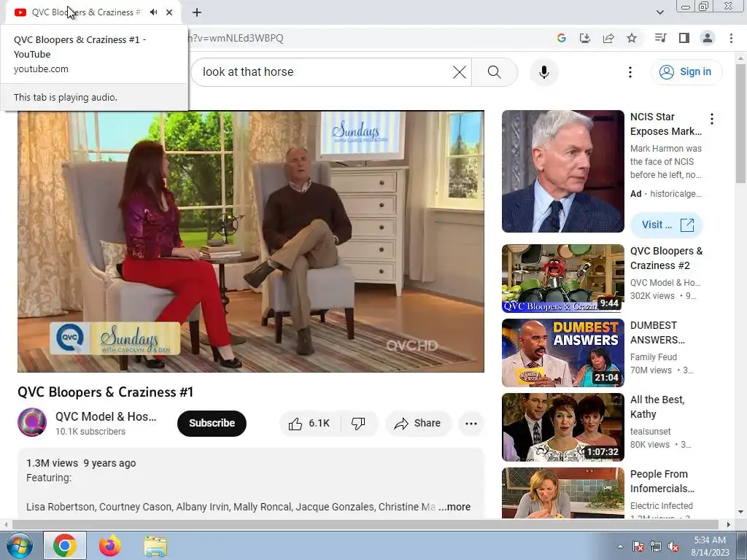The width and height of the screenshot is (747, 560).
Task: Like the video (6.1K)
Action: (309, 424)
